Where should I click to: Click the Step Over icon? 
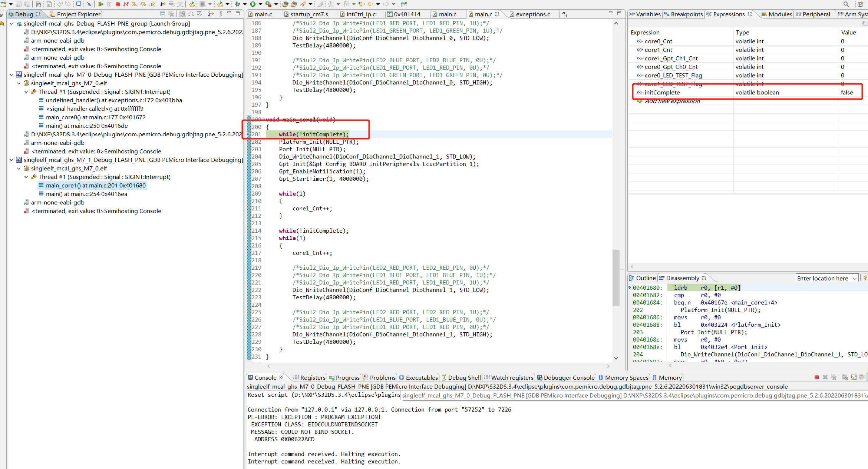(x=143, y=4)
